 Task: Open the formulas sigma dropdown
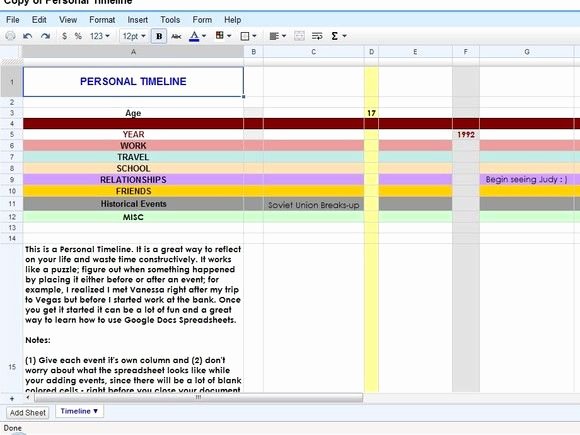338,36
